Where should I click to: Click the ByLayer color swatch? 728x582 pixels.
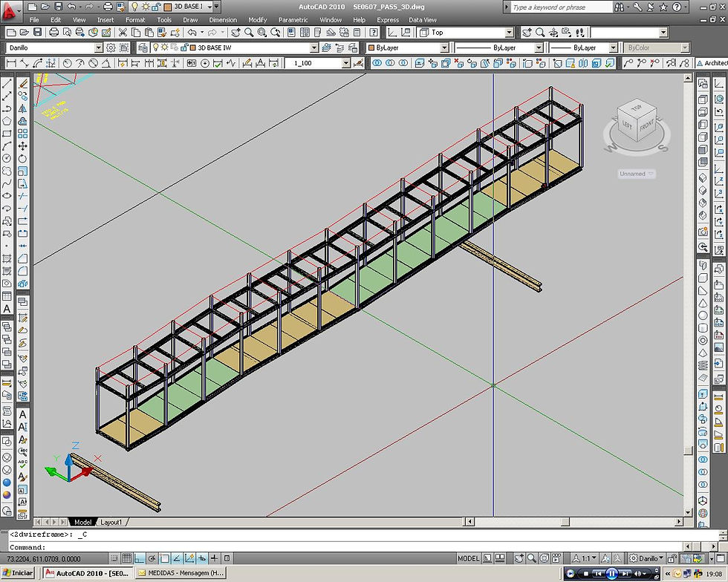(x=371, y=48)
